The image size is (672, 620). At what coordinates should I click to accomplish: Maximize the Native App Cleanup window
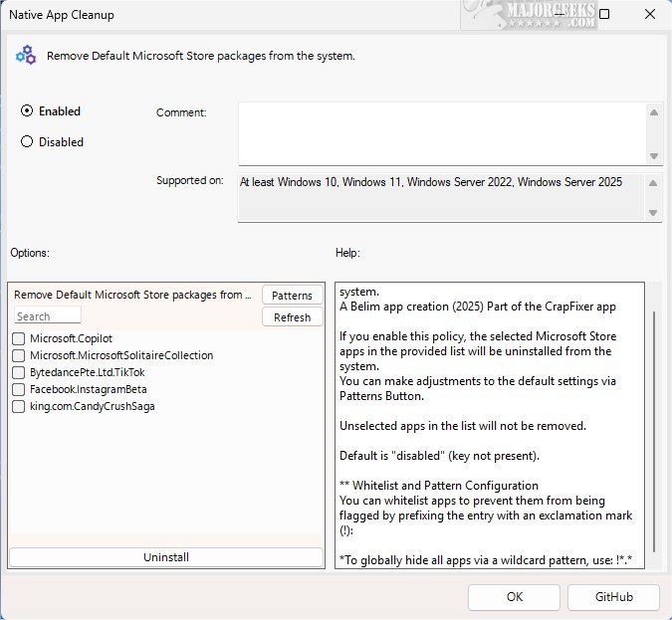click(604, 15)
